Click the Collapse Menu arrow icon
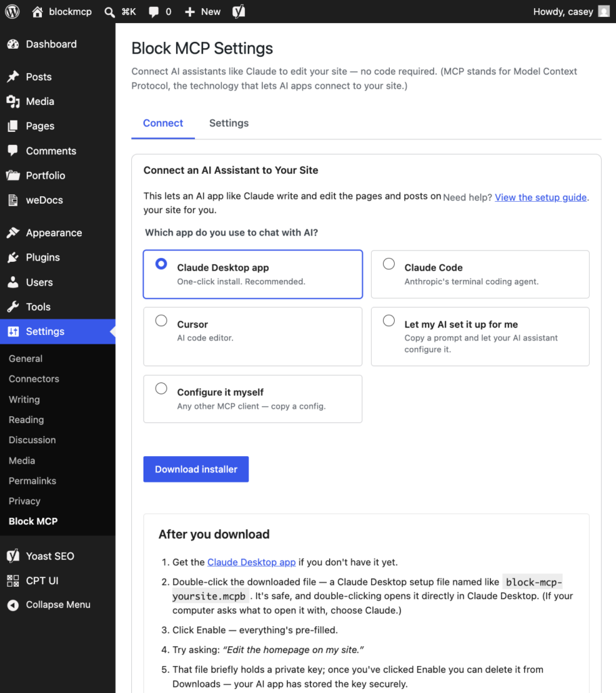This screenshot has height=693, width=616. pyautogui.click(x=14, y=605)
